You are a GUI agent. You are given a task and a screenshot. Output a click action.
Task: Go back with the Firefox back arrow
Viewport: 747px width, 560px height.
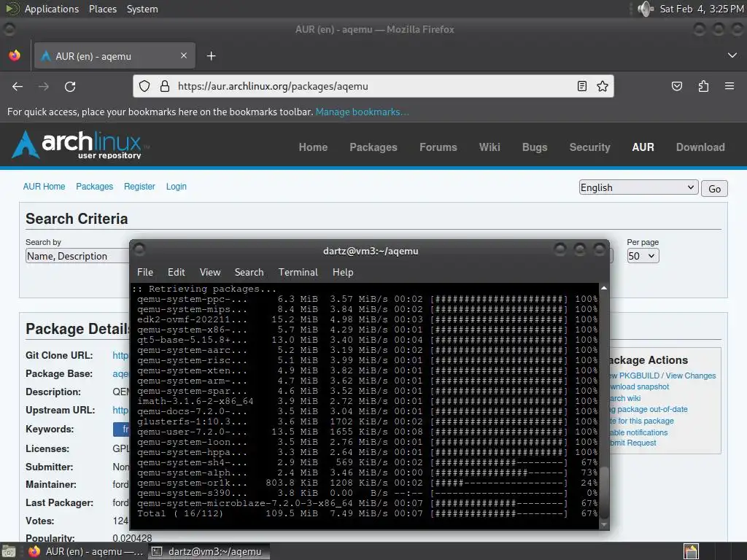click(18, 86)
